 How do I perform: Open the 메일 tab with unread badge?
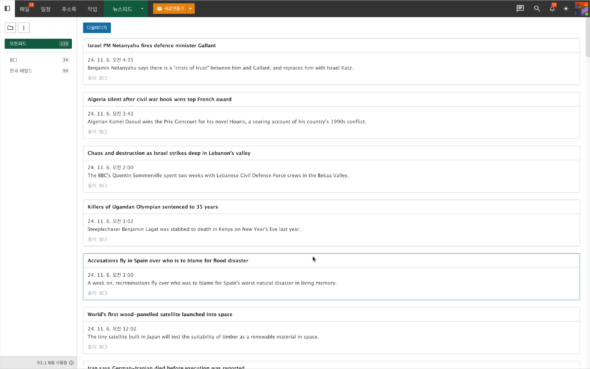tap(25, 9)
